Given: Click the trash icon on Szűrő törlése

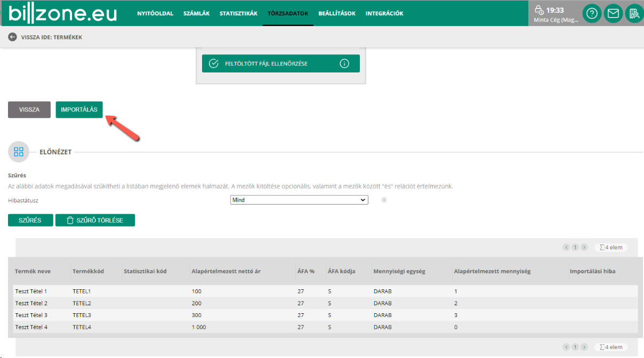Looking at the screenshot, I should [x=70, y=220].
